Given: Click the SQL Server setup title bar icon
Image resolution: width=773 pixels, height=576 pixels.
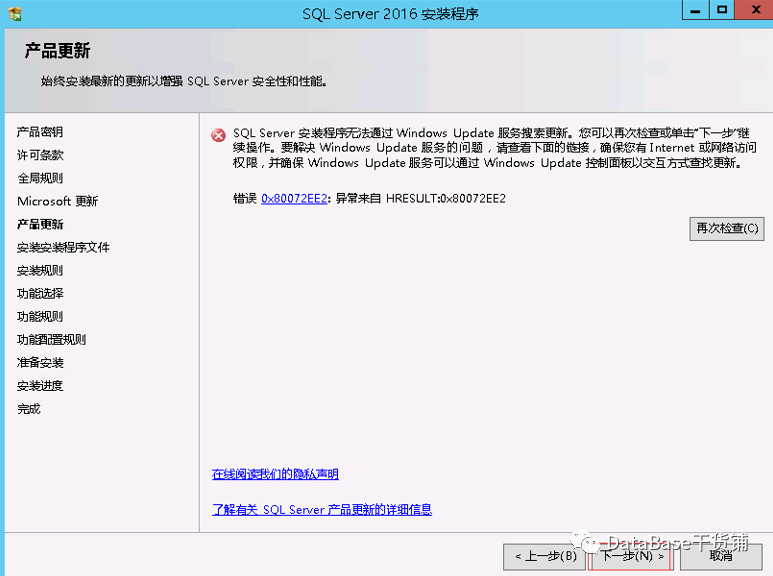Looking at the screenshot, I should pos(15,13).
